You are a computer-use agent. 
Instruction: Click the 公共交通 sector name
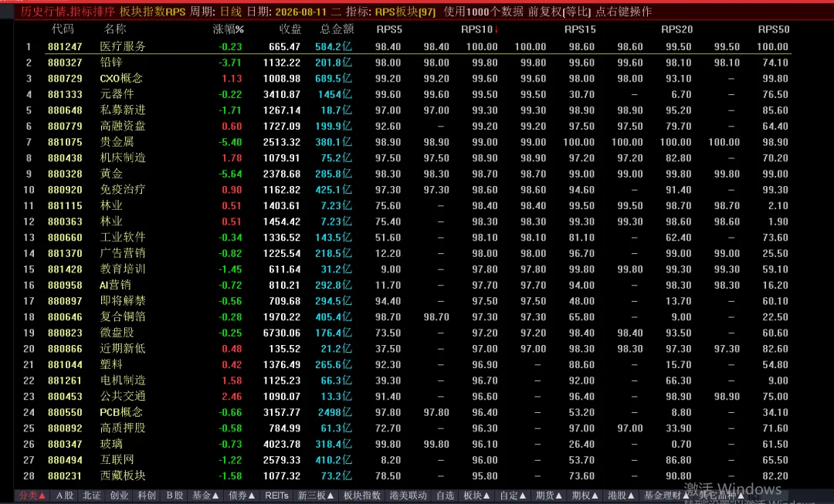coord(123,397)
